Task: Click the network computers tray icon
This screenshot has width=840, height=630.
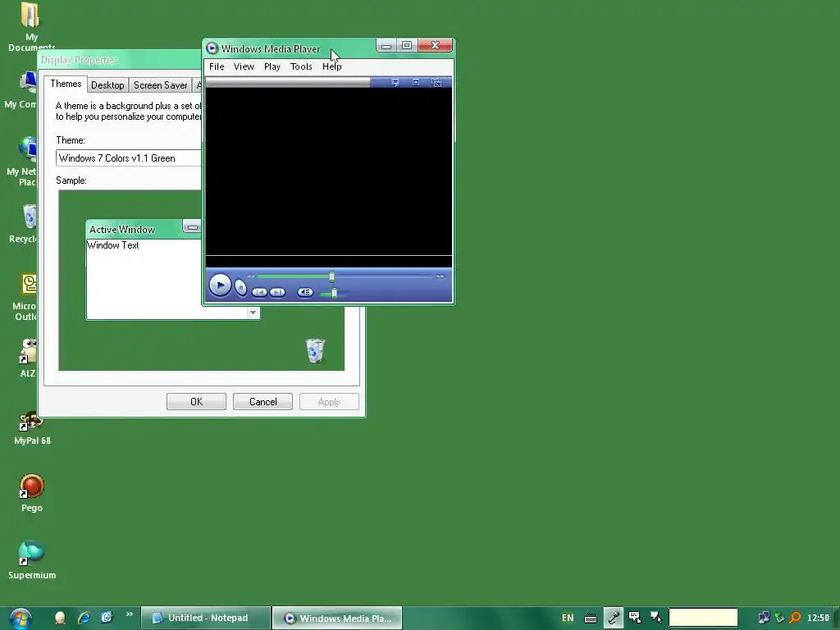Action: click(764, 618)
